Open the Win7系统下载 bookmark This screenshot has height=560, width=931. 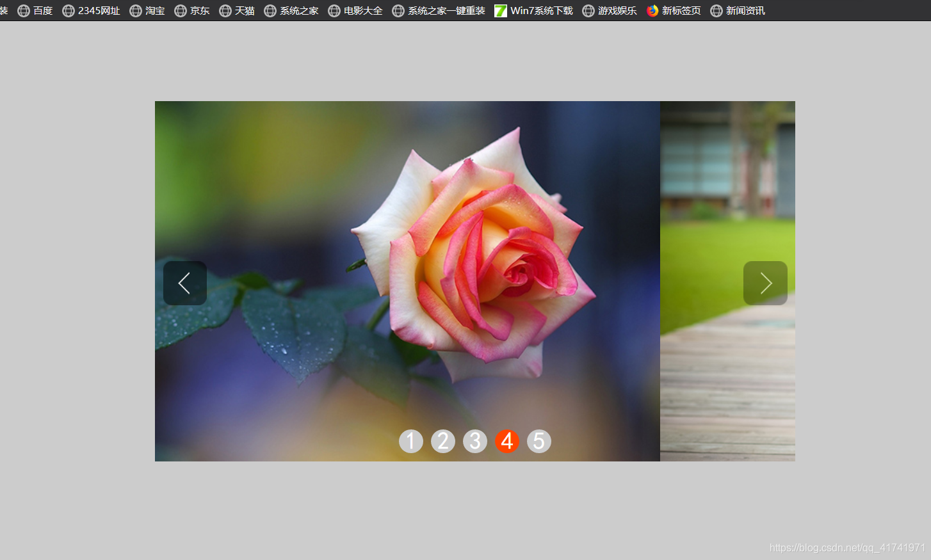(534, 11)
